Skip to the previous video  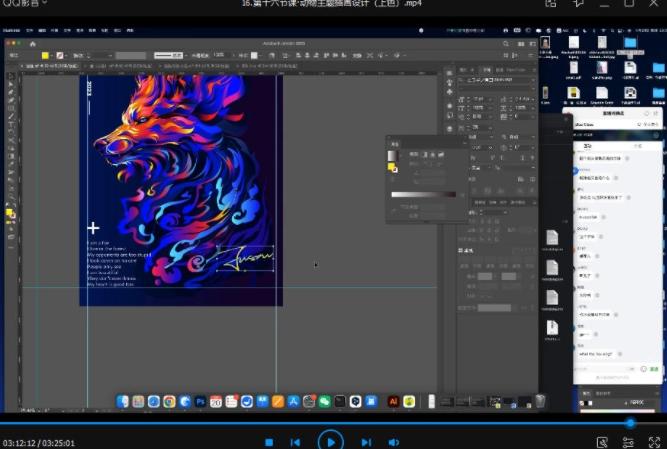click(295, 441)
